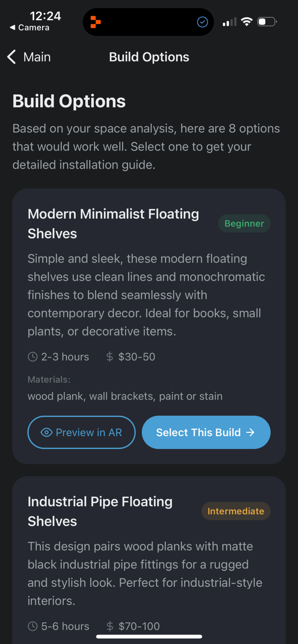Screen dimensions: 298x644
Task: Tap the orange app icon in Dynamic Island
Action: click(96, 22)
